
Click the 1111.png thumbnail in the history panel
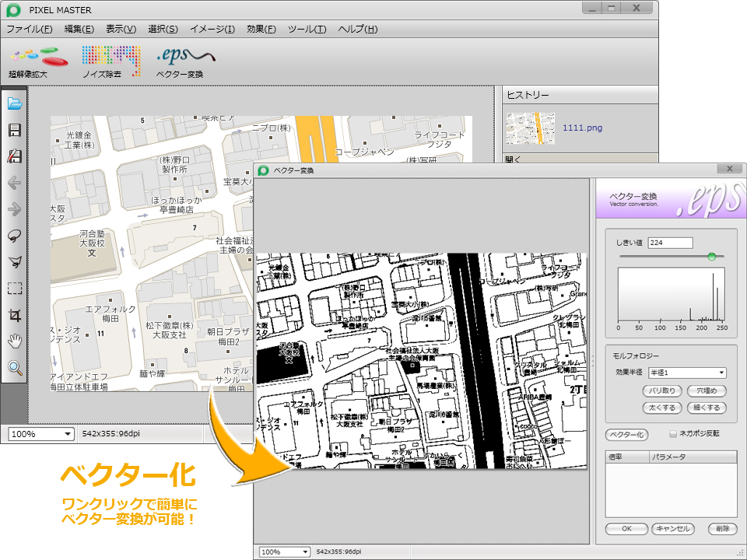click(x=529, y=127)
